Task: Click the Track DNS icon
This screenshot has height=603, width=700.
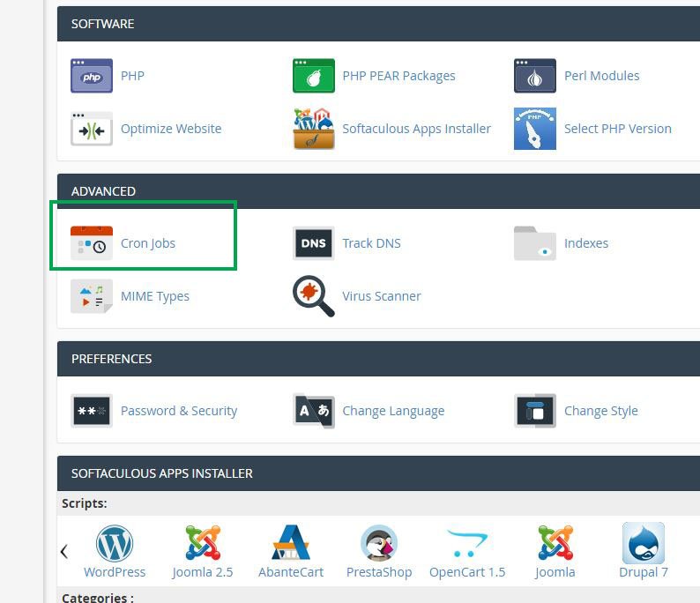Action: (314, 243)
